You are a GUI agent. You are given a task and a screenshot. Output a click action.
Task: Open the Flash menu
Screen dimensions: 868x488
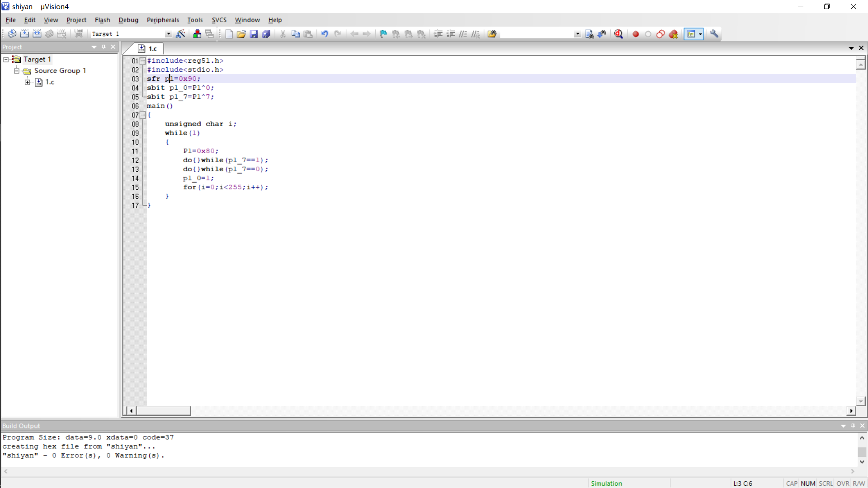click(102, 20)
